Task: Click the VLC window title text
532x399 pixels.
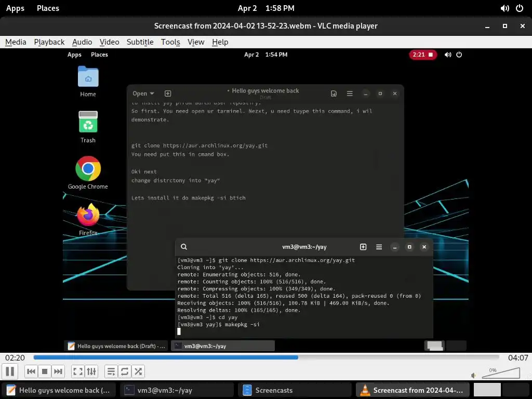Action: 265,26
